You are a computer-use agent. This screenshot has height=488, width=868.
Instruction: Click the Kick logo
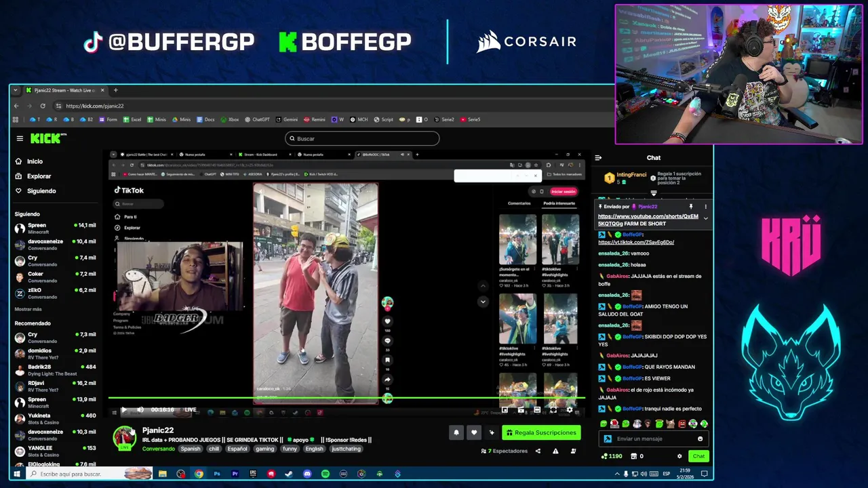[48, 138]
